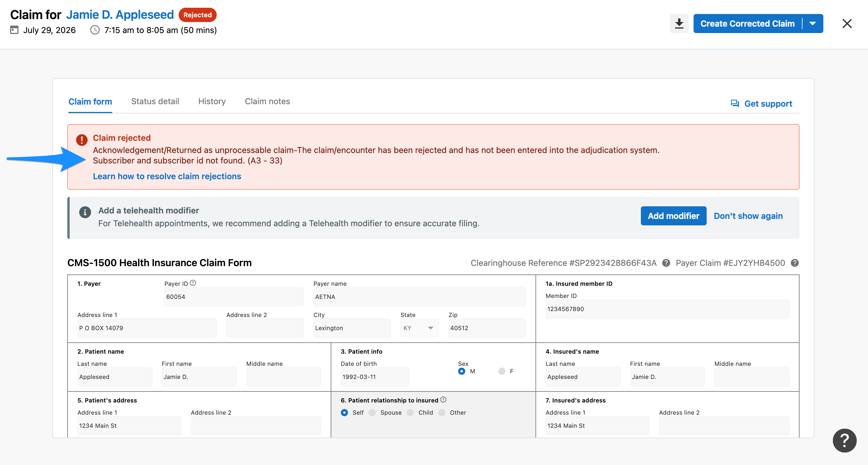Viewport: 868px width, 465px height.
Task: Click the Member ID field 1234567890
Action: (x=667, y=309)
